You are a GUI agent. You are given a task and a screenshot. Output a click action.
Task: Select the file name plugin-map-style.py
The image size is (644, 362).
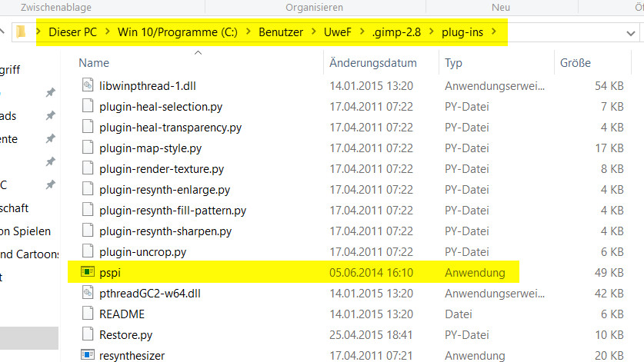[x=150, y=148]
